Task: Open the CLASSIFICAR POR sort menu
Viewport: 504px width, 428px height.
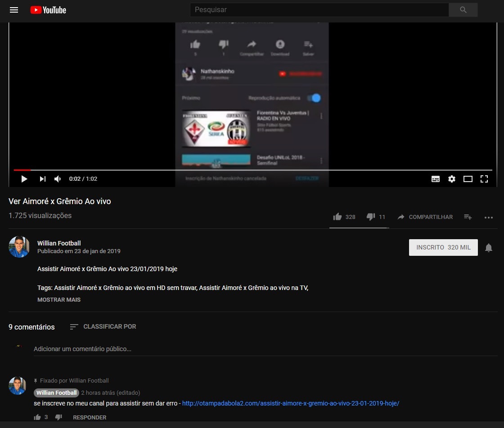Action: 103,327
